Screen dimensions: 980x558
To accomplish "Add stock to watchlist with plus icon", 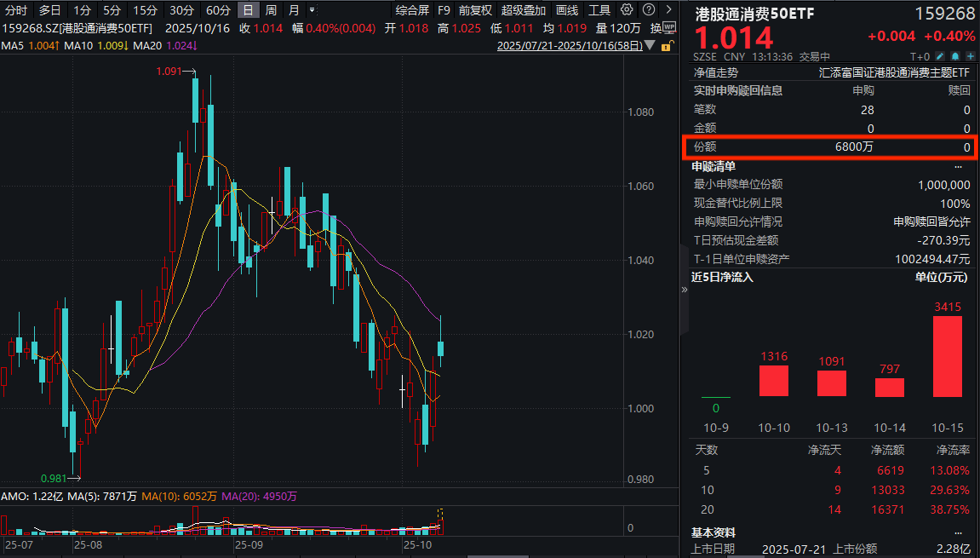I will click(x=969, y=57).
